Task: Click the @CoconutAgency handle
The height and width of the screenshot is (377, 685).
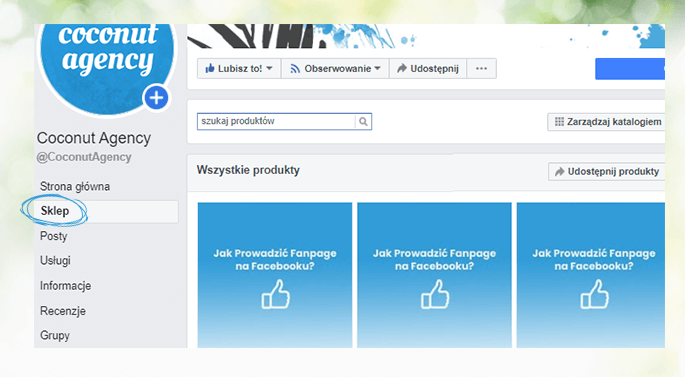Action: [84, 157]
